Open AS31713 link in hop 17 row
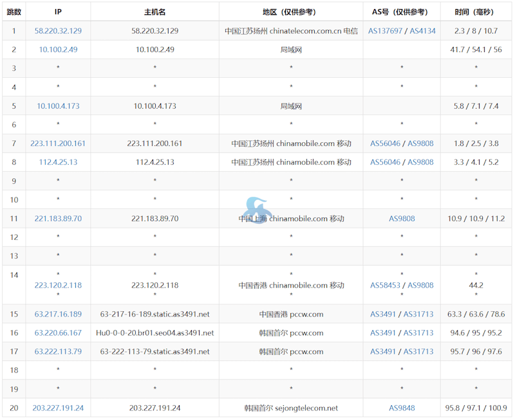This screenshot has width=515, height=420. pyautogui.click(x=418, y=351)
